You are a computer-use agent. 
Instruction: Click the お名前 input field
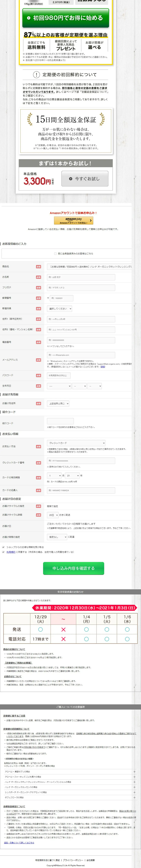pyautogui.click(x=81, y=277)
